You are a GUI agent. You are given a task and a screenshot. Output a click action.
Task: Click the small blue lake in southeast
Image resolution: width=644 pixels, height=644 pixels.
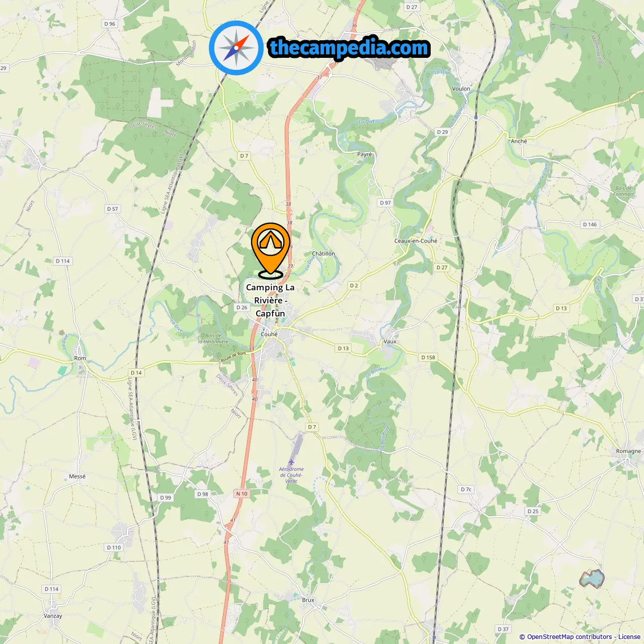592,579
